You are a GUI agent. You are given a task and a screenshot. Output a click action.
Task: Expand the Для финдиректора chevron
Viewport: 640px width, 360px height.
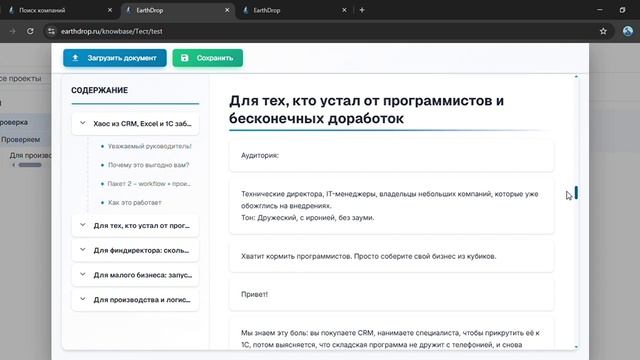coord(83,250)
